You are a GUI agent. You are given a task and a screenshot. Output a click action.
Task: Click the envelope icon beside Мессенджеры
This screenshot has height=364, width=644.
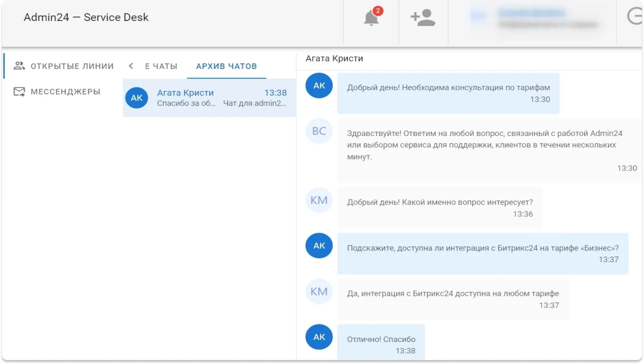tap(19, 91)
